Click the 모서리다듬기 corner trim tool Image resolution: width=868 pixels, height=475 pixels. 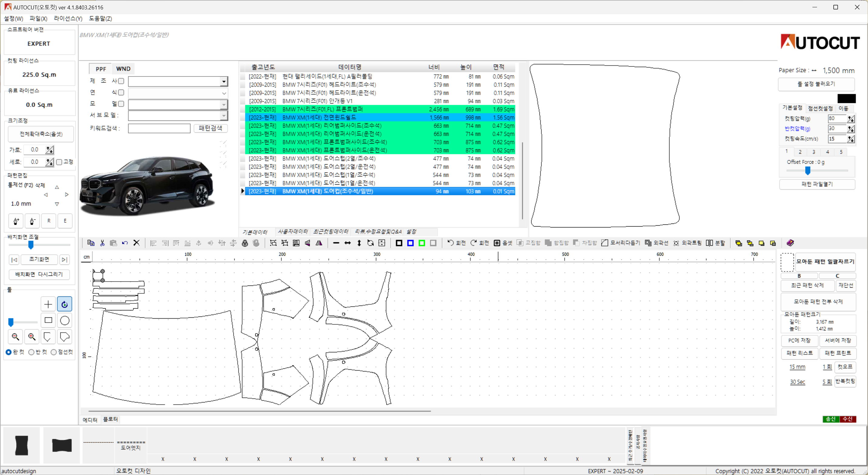620,243
